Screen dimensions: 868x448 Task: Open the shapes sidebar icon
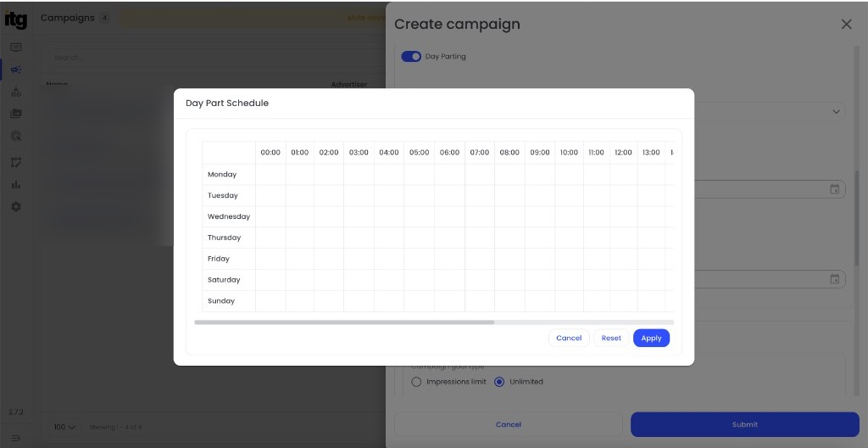coord(16,92)
